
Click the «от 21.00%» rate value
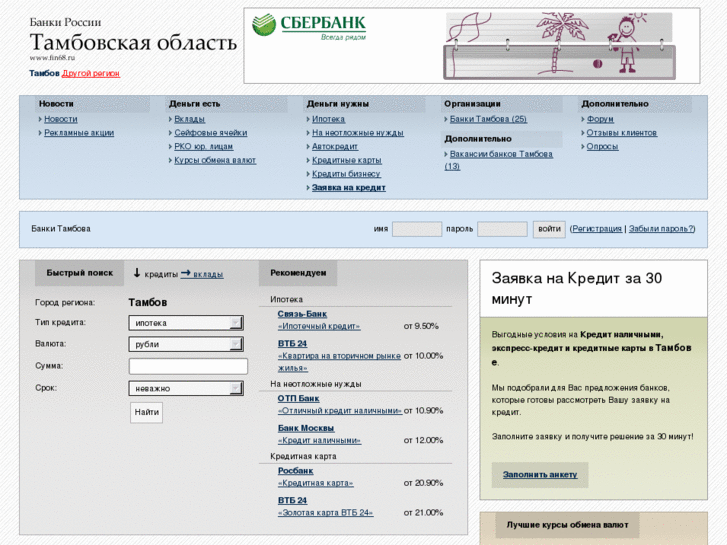(x=423, y=513)
